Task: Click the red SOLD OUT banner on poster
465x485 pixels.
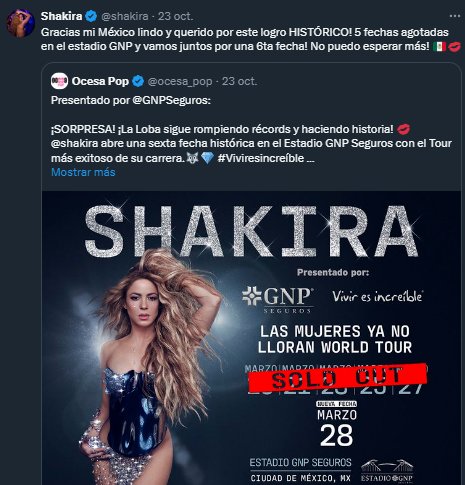Action: pyautogui.click(x=338, y=378)
